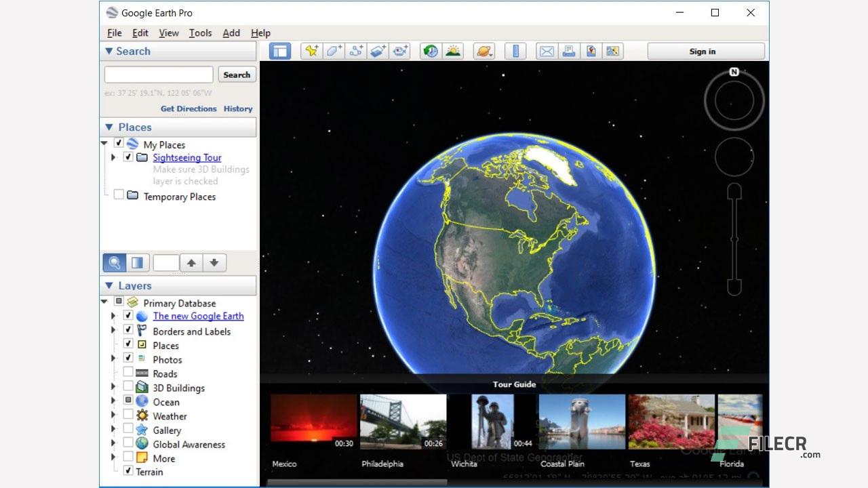868x488 pixels.
Task: Click the Save Image toolbar icon
Action: [591, 51]
